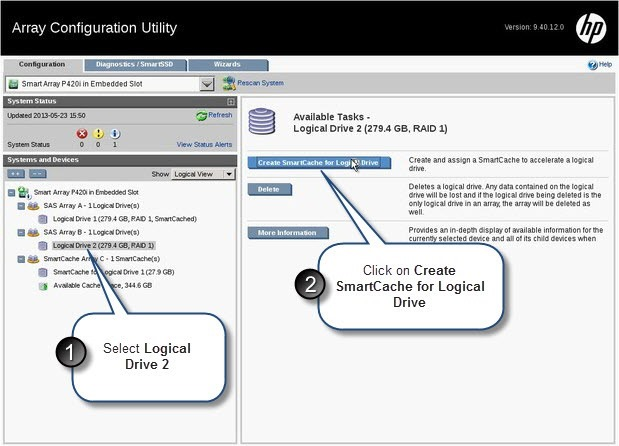This screenshot has height=446, width=619.
Task: Collapse the SAS Array B node
Action: (x=21, y=232)
